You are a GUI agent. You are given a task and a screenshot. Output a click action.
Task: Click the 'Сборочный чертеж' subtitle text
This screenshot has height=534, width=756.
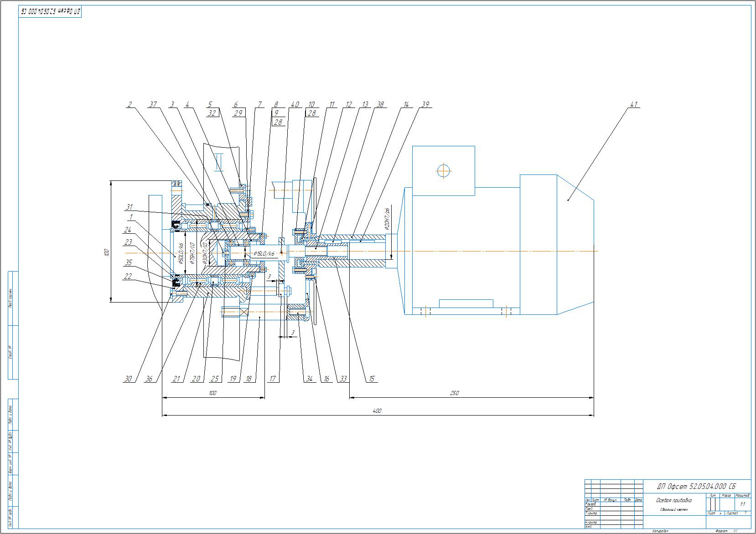673,510
